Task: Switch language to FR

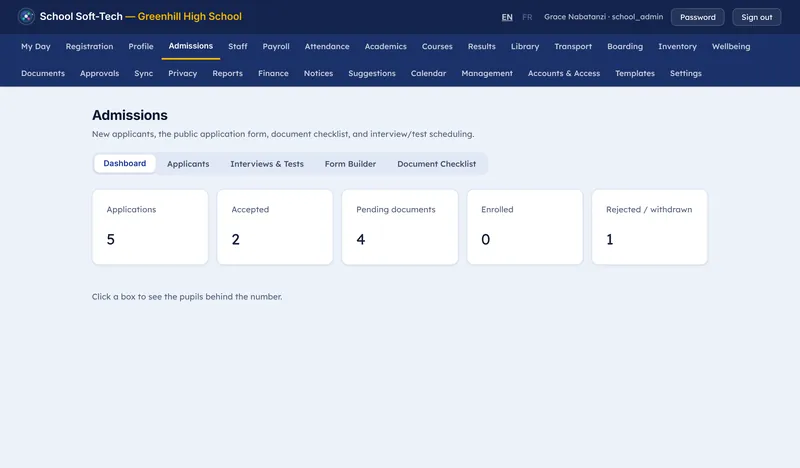Action: [527, 17]
